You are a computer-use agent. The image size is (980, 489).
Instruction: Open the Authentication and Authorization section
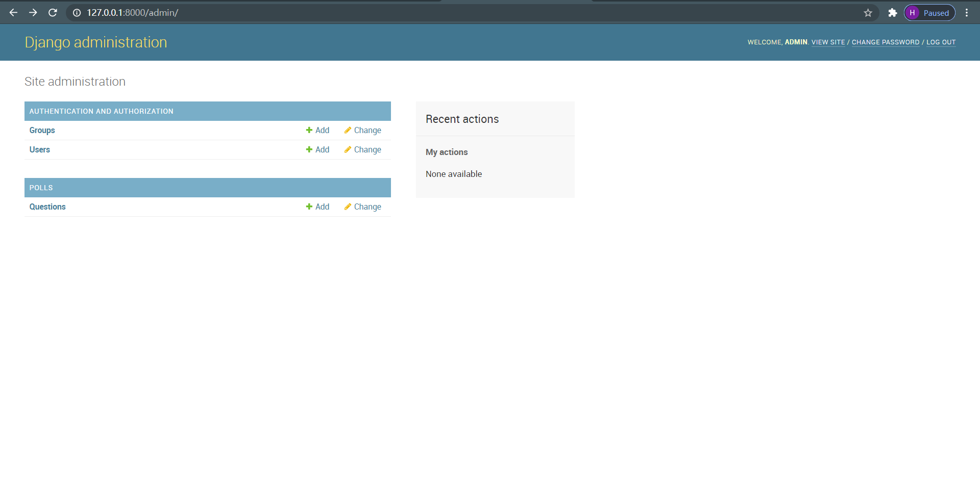(101, 111)
